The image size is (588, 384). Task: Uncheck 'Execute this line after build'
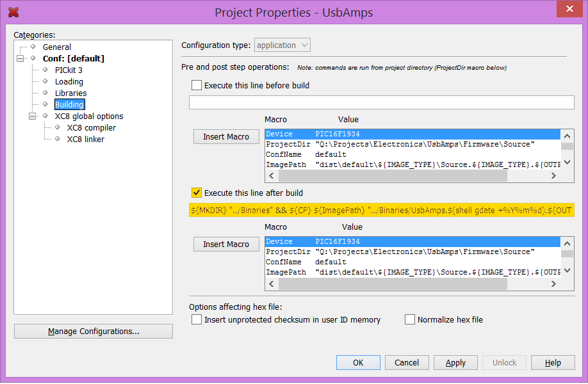tap(197, 193)
